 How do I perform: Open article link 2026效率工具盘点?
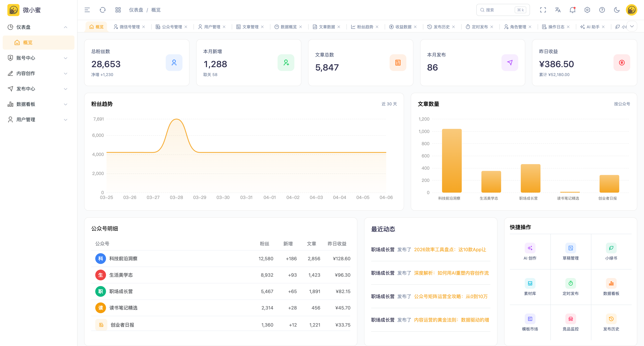click(x=450, y=249)
